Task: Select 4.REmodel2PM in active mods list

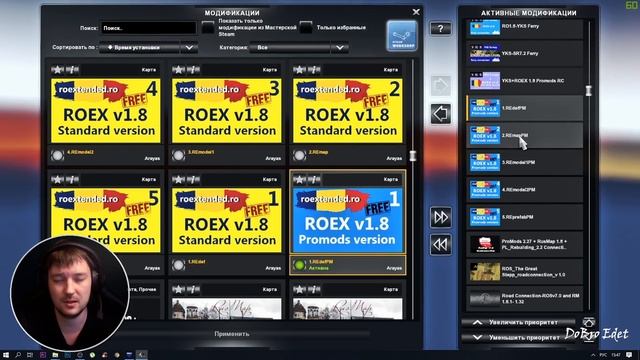Action: coord(525,190)
